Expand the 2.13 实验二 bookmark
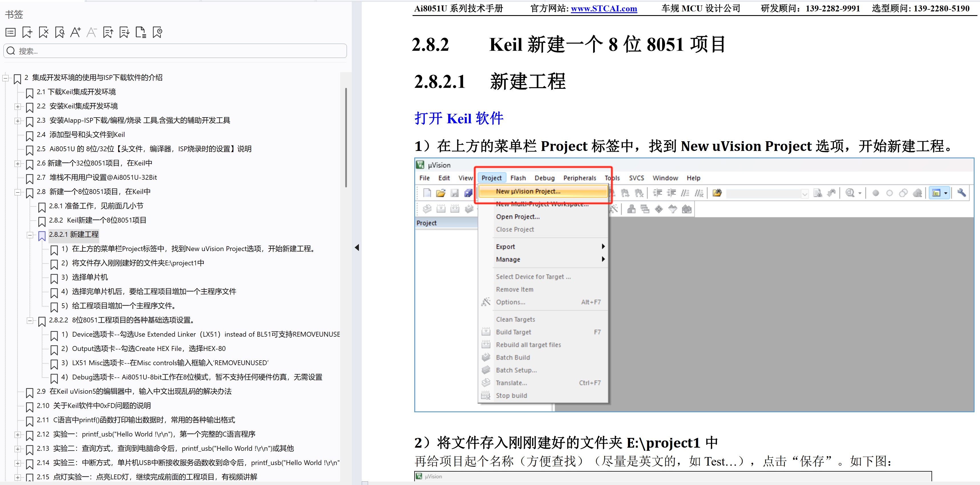980x485 pixels. [x=17, y=449]
